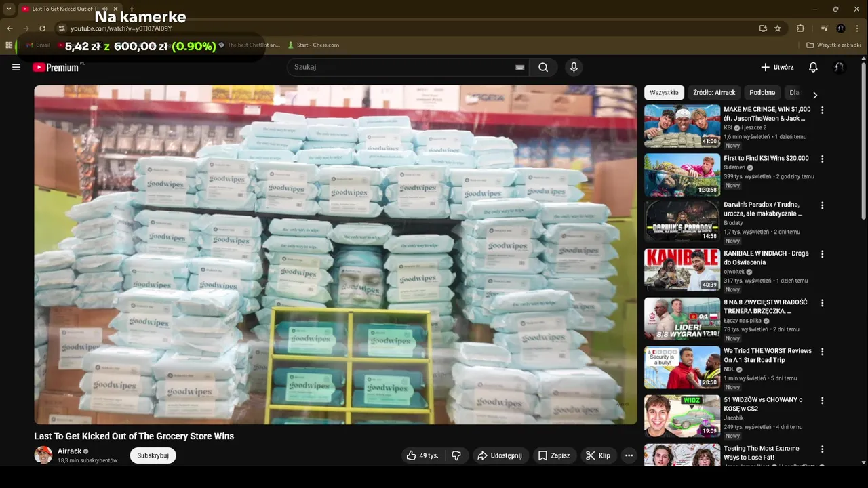Screen dimensions: 868x488
Task: Open Testing The Most Extreme Ways title
Action: [x=762, y=453]
